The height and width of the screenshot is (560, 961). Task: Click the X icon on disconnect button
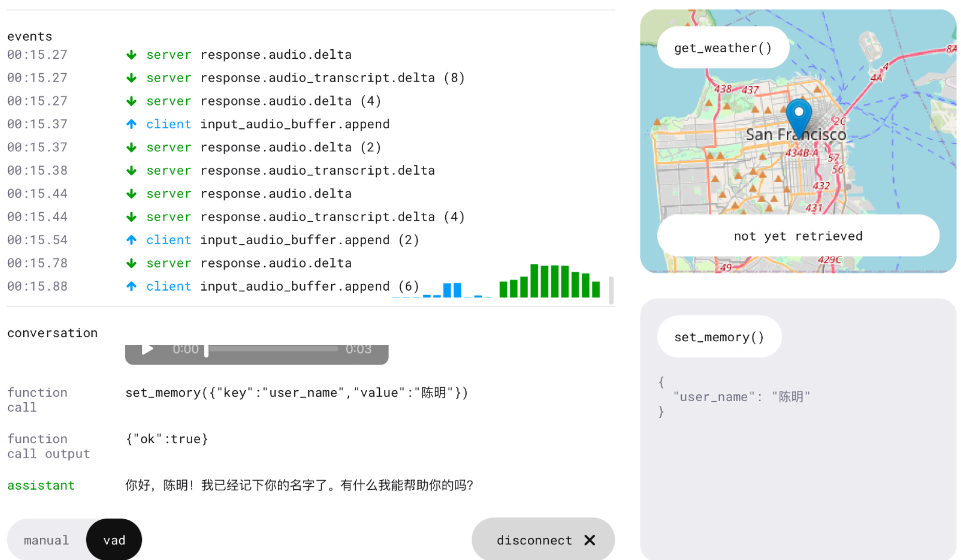(590, 540)
